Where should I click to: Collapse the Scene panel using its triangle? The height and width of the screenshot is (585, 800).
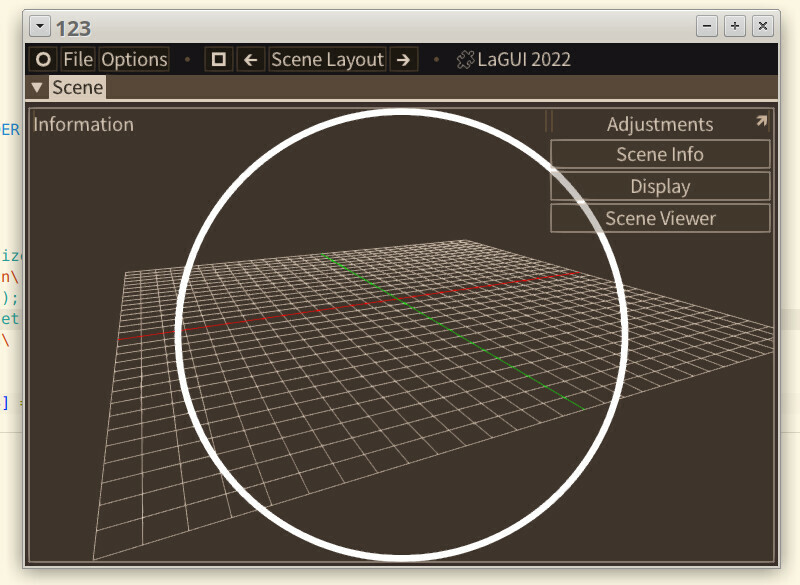(x=38, y=88)
